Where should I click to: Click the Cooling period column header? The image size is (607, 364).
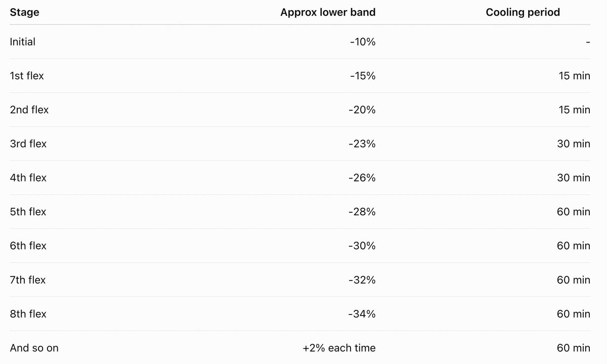coord(523,12)
